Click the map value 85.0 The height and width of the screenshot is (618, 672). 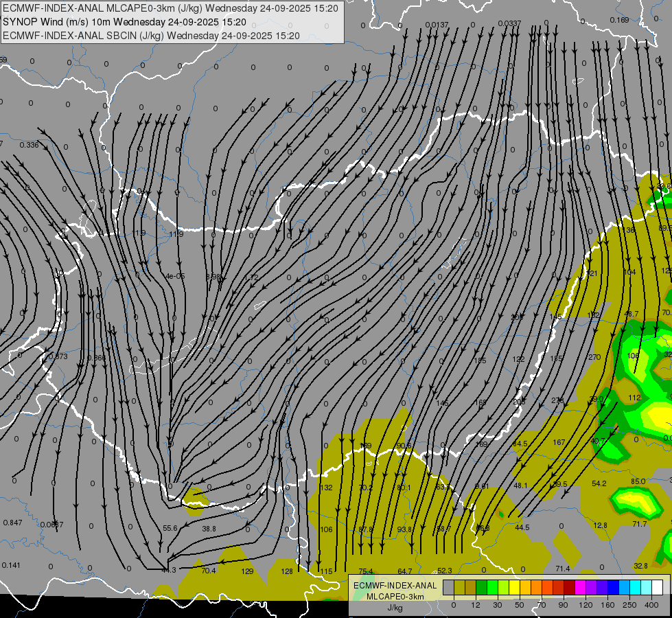pos(638,481)
